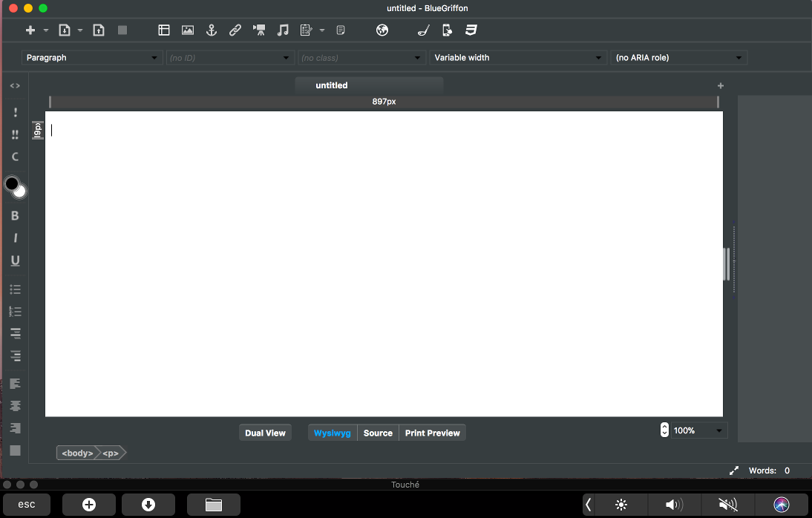Apply emphasis with single exclamation icon
The image size is (812, 518).
15,112
